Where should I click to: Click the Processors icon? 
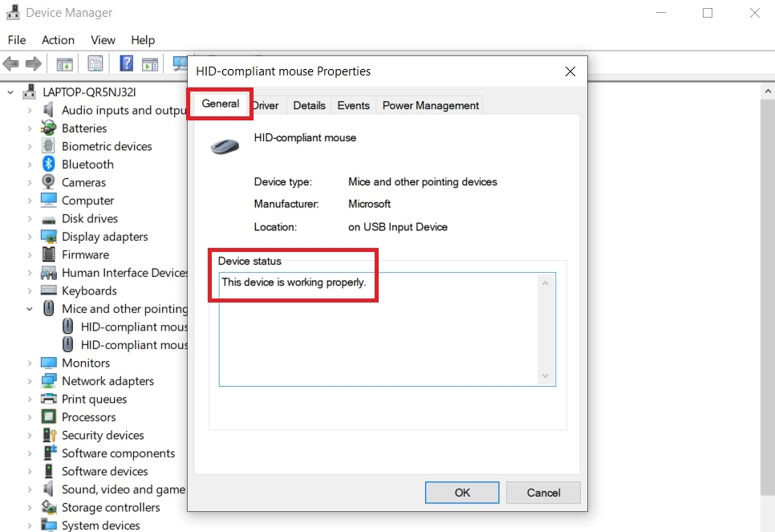[48, 416]
